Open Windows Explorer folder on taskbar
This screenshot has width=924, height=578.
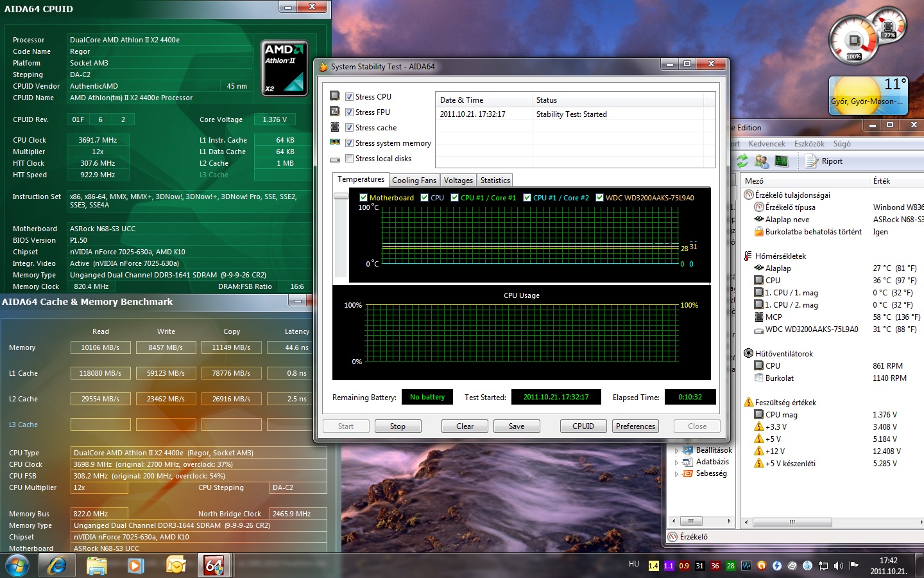(97, 566)
